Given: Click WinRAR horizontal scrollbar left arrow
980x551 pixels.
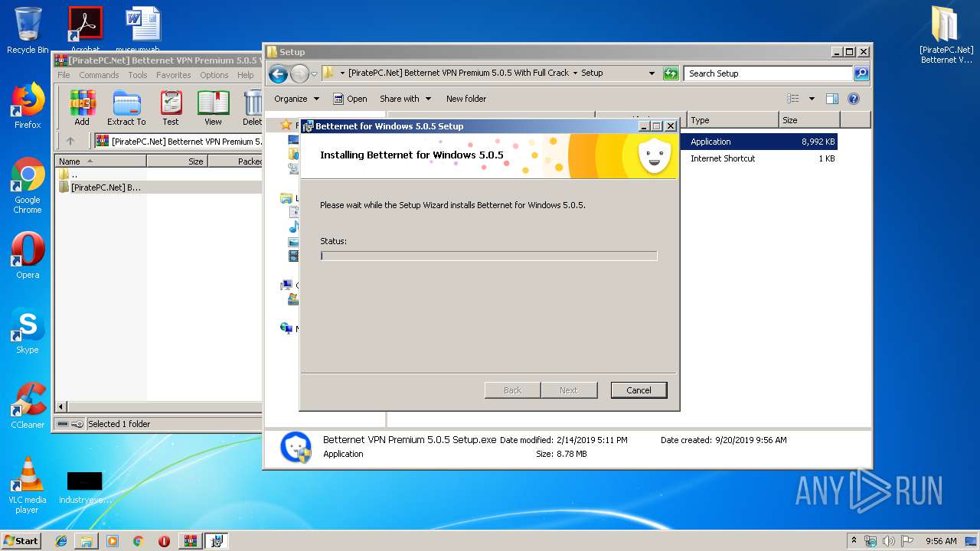Looking at the screenshot, I should [62, 407].
